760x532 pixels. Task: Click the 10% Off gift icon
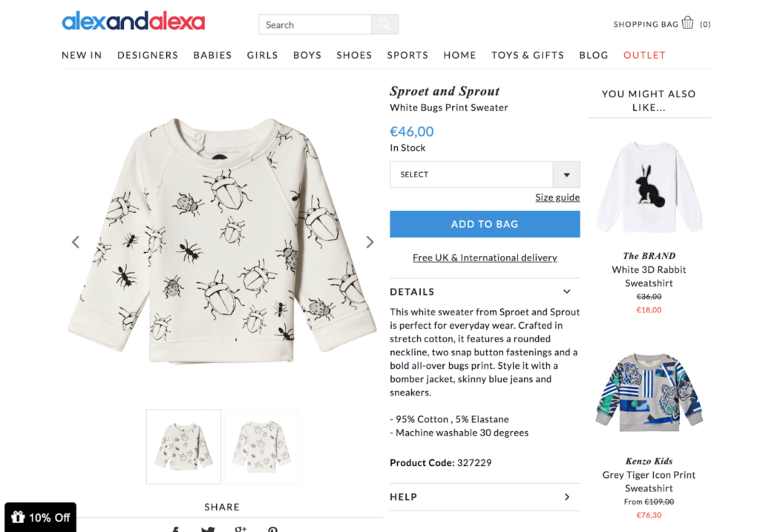(18, 517)
